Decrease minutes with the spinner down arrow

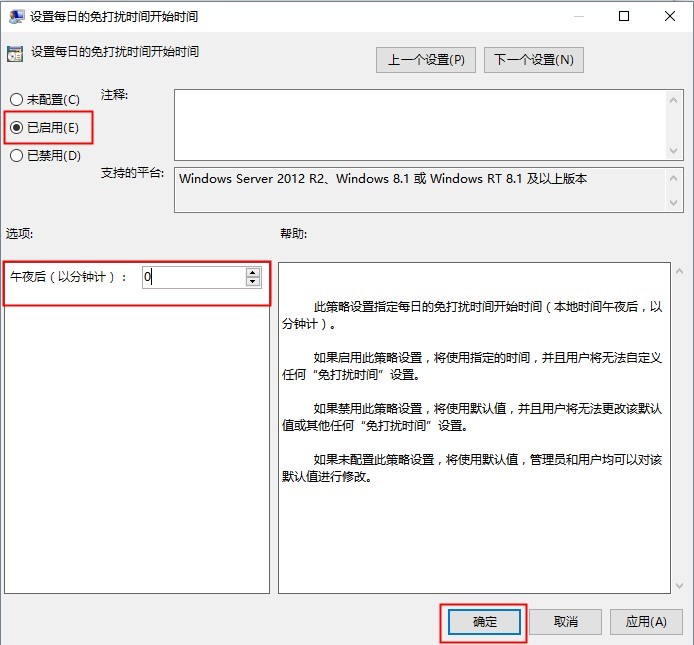tap(253, 282)
